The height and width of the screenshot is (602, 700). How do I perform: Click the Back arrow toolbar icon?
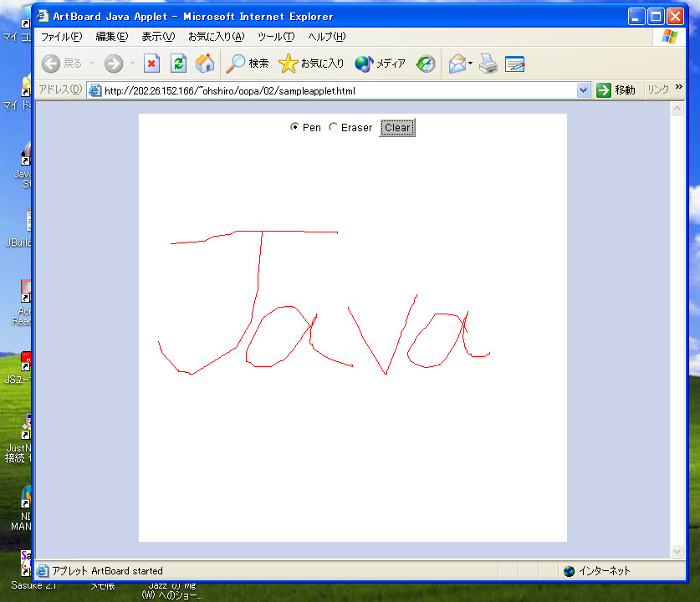click(x=50, y=64)
